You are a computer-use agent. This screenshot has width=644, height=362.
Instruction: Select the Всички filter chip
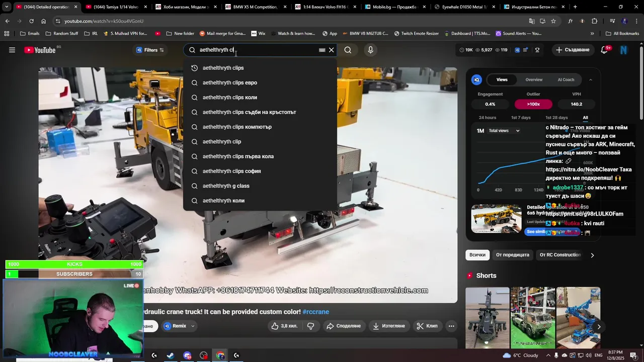pos(477,255)
